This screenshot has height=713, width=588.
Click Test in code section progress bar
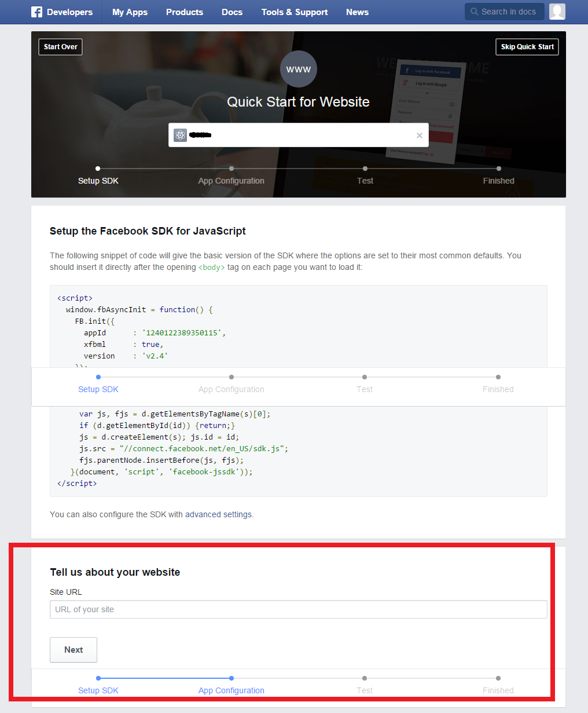click(x=365, y=389)
